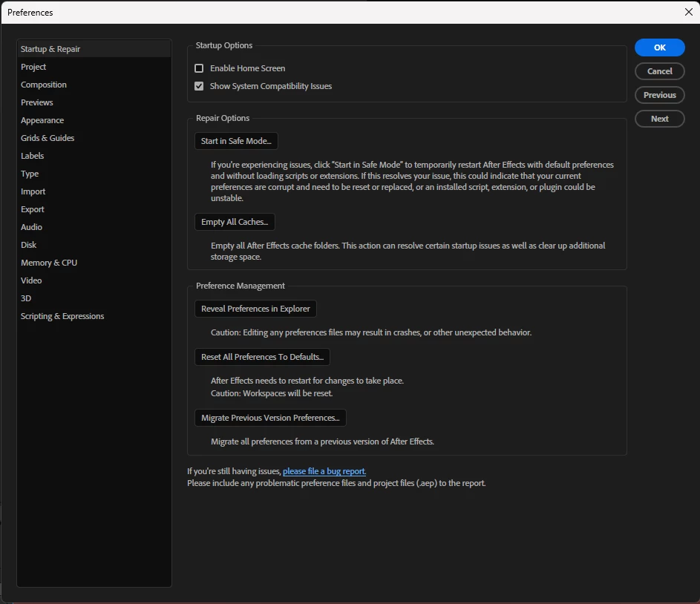
Task: Switch to Composition preferences
Action: (94, 85)
